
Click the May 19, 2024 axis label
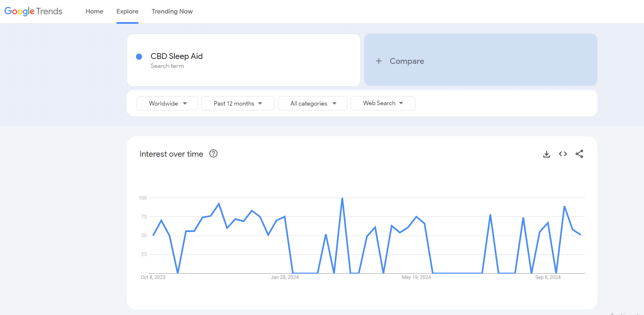coord(416,277)
